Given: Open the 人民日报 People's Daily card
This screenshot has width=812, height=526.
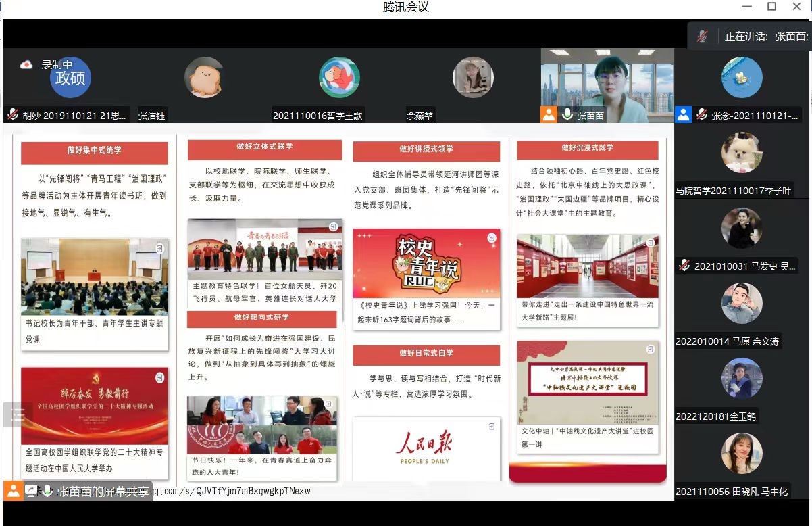Looking at the screenshot, I should [426, 449].
